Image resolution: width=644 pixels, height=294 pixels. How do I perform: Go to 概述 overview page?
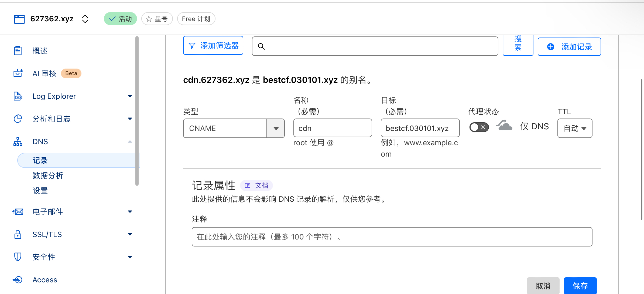point(40,51)
